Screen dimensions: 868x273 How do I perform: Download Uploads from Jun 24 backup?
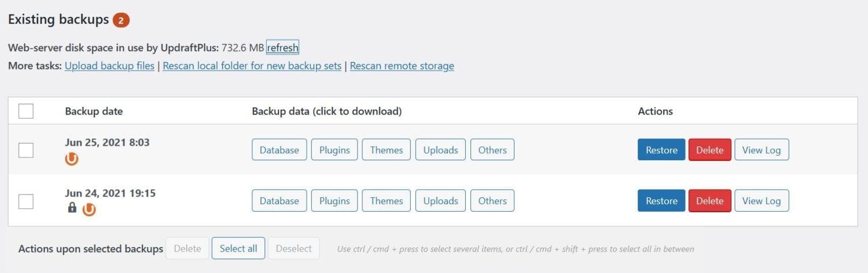pos(440,201)
